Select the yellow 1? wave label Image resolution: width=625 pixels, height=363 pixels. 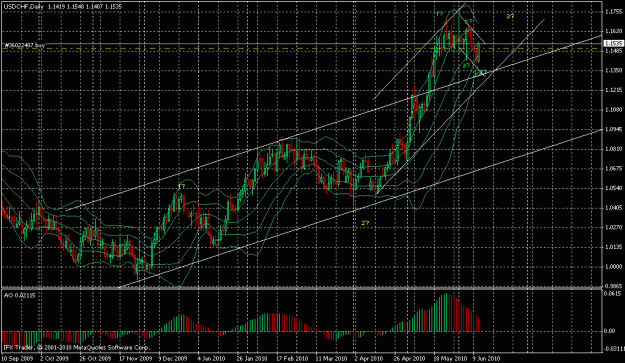tap(181, 186)
